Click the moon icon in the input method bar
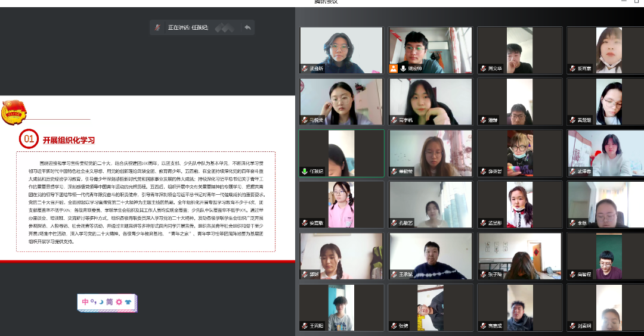 click(100, 302)
